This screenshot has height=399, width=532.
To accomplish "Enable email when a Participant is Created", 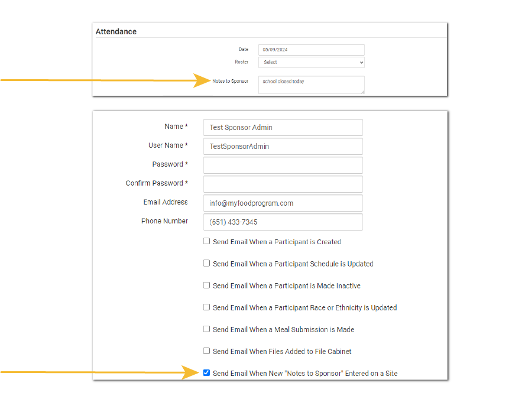I will point(207,241).
